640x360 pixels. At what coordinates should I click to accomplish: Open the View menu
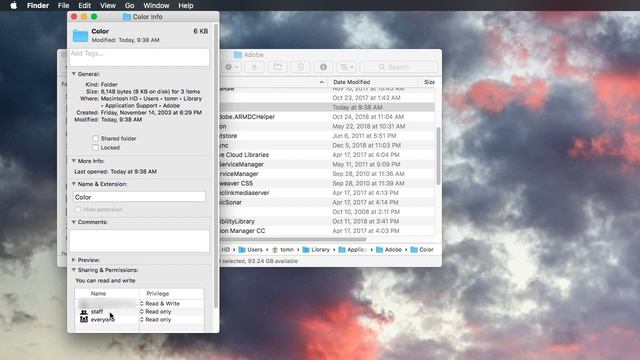(108, 5)
